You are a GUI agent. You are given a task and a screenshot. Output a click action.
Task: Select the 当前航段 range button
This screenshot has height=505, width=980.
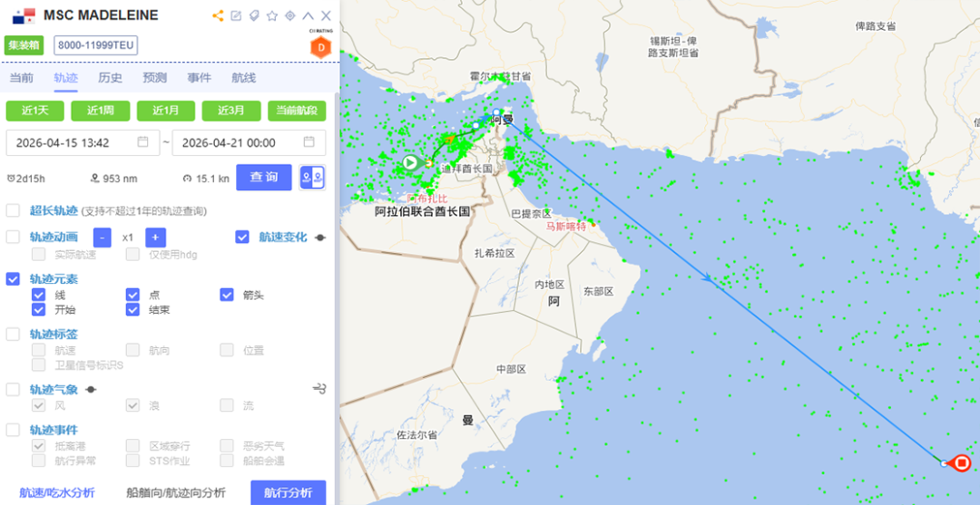click(297, 111)
